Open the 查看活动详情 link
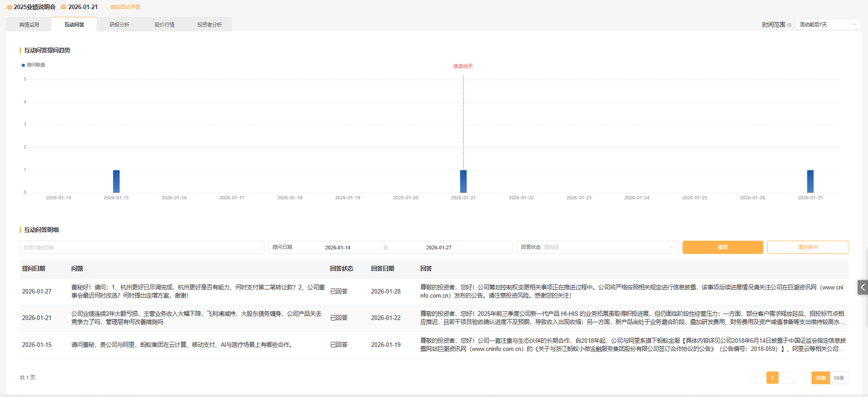The height and width of the screenshot is (397, 868). point(125,7)
